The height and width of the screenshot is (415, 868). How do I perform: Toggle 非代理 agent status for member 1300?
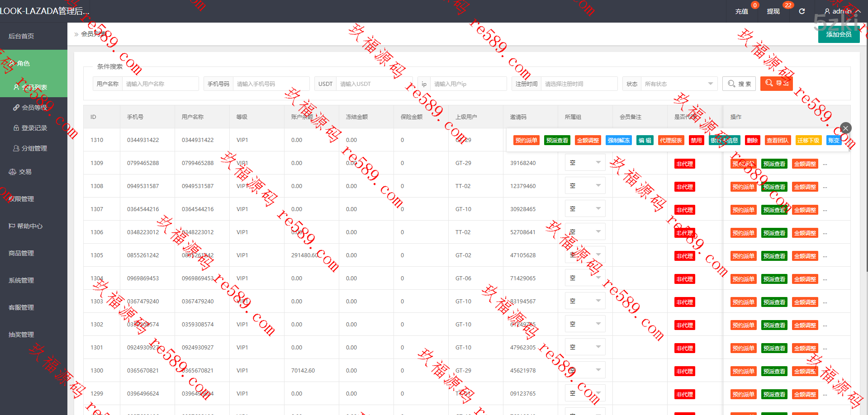click(x=684, y=371)
